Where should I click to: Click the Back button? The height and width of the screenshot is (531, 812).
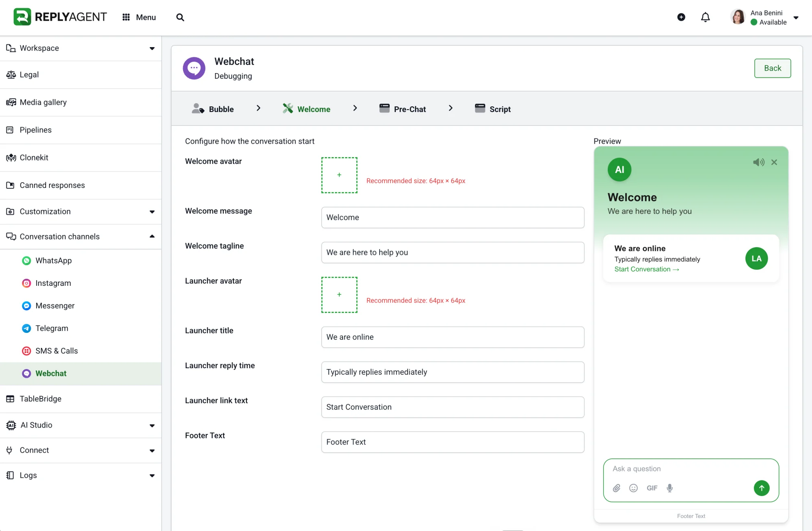coord(772,68)
